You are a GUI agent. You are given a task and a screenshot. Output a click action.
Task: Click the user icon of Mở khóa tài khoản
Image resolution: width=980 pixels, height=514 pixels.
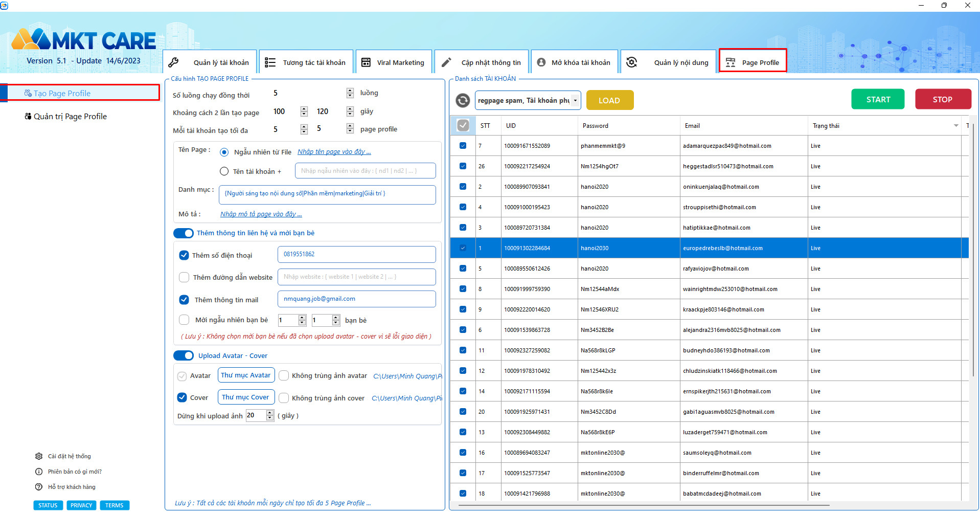pyautogui.click(x=541, y=62)
